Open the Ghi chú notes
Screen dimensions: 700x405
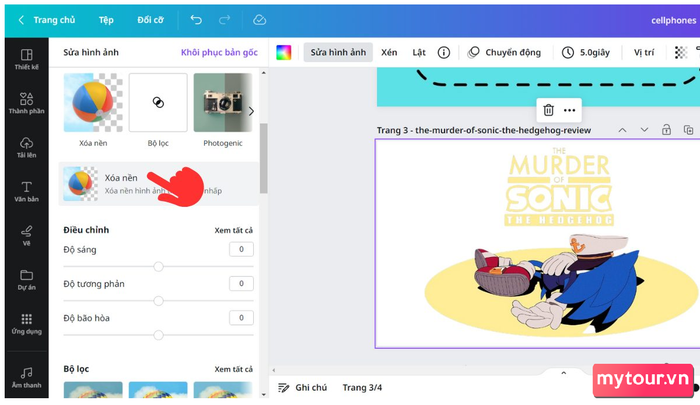click(302, 387)
